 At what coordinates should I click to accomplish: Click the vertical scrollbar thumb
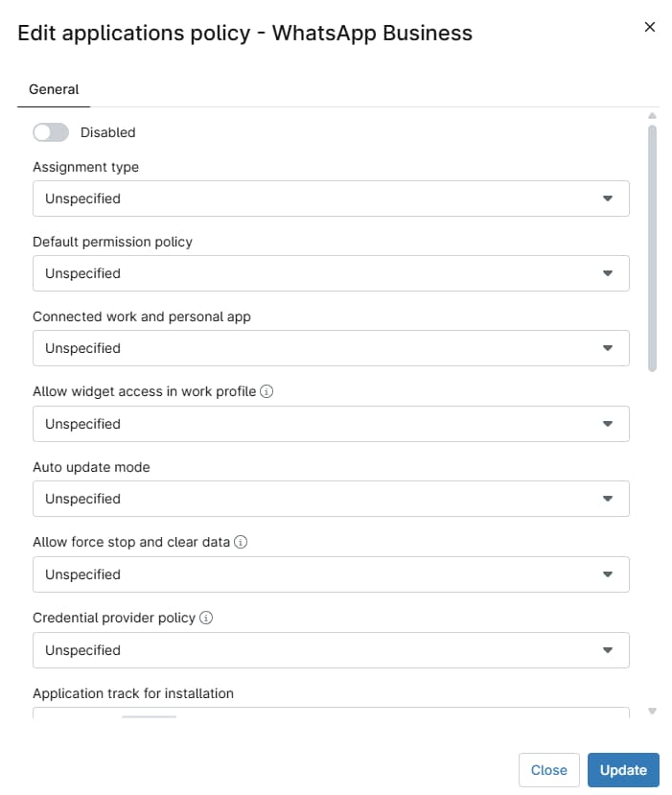click(x=652, y=246)
